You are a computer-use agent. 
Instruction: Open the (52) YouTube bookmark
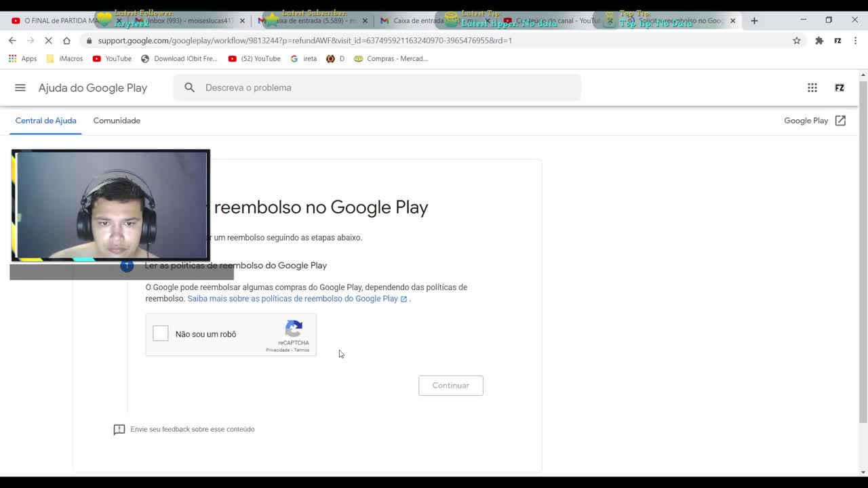point(254,59)
